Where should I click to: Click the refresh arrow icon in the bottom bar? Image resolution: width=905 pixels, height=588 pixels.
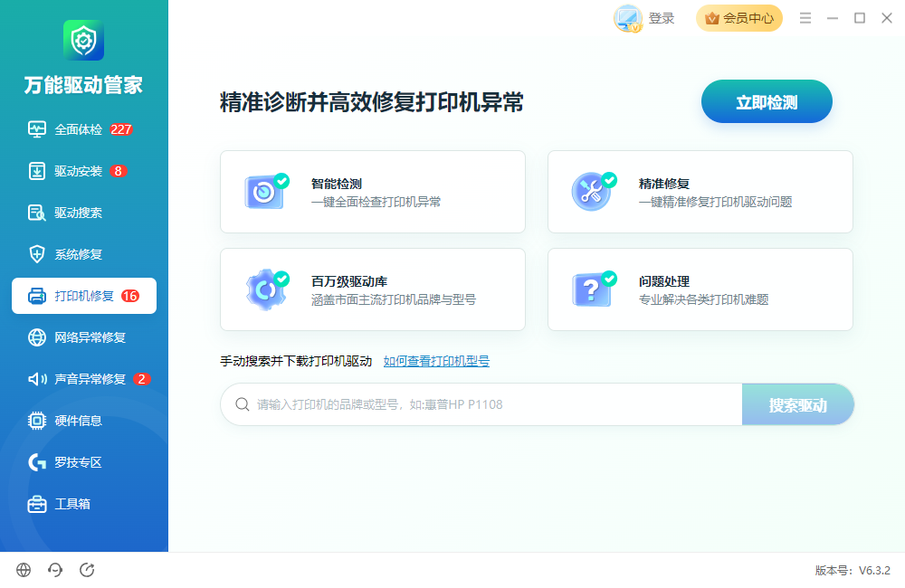click(87, 570)
